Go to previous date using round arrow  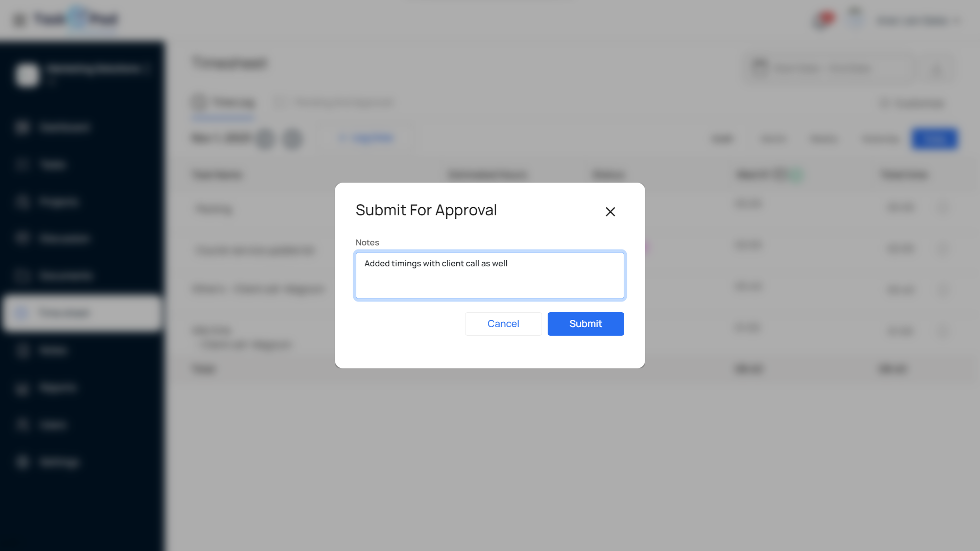click(x=265, y=138)
